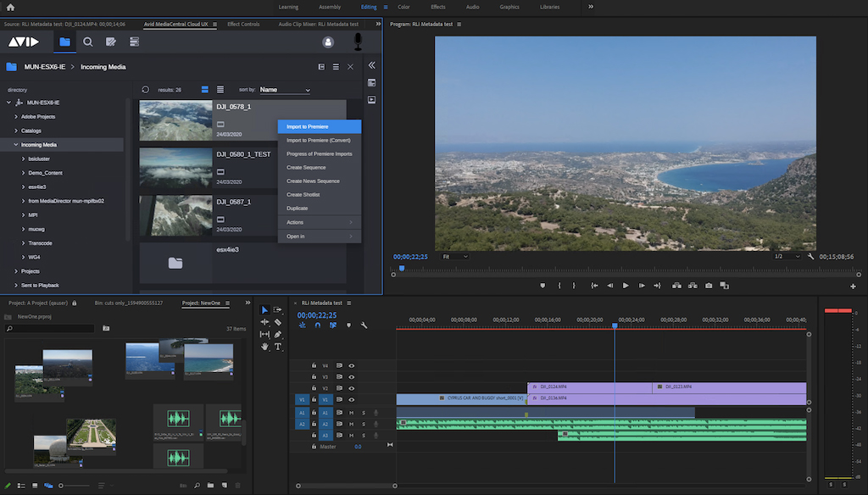The width and height of the screenshot is (868, 495).
Task: Close the Incoming Media browse pane
Action: pyautogui.click(x=350, y=67)
